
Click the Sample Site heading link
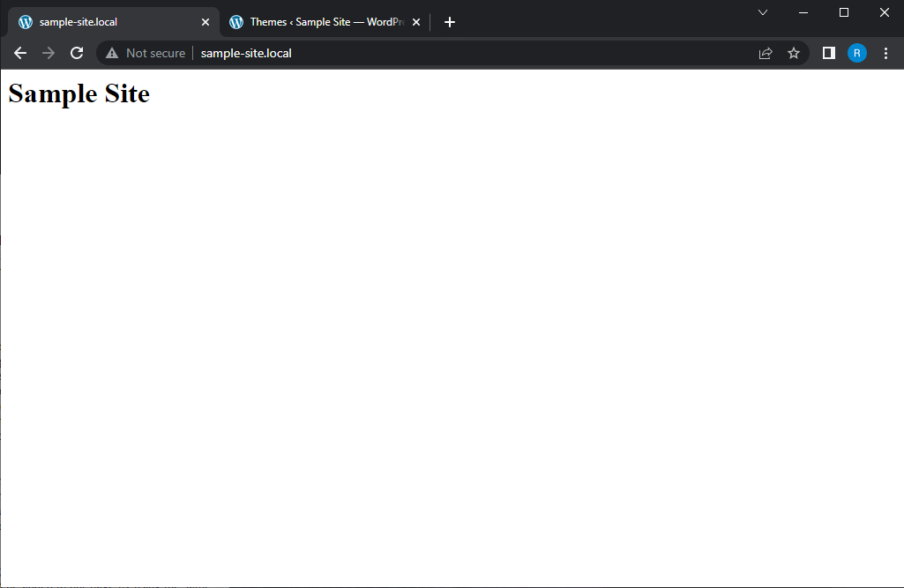click(x=79, y=93)
